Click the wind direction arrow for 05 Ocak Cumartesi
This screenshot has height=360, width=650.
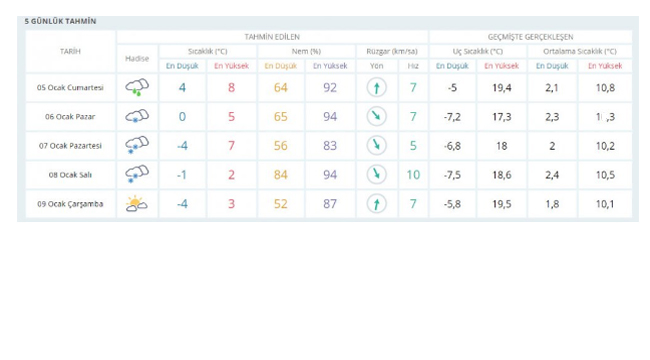[376, 88]
